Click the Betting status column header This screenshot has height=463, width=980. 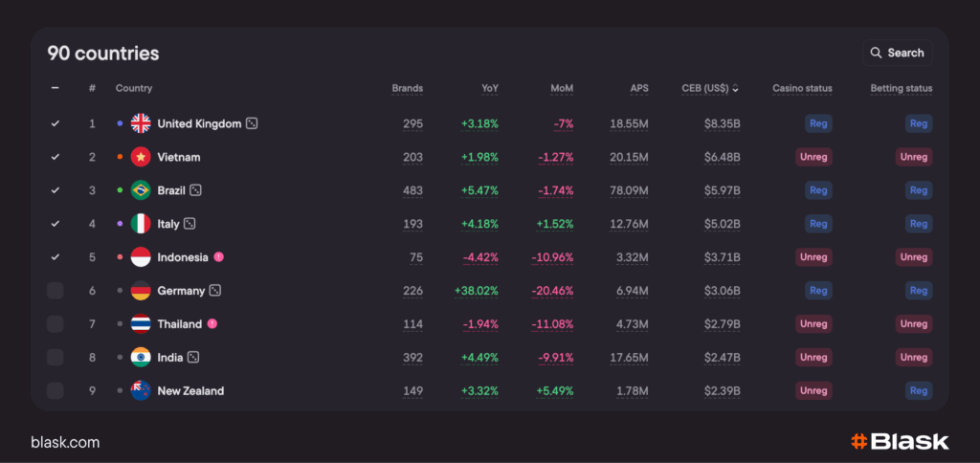[x=901, y=89]
